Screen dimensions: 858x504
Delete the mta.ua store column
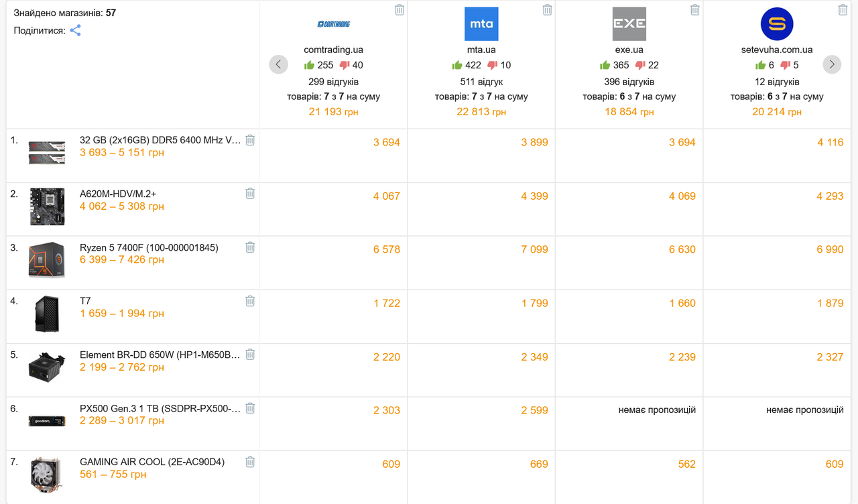548,10
